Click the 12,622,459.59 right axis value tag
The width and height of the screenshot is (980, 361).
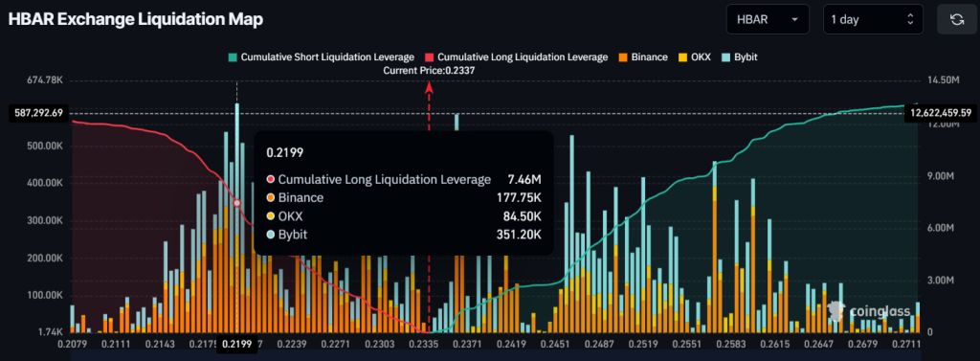941,113
